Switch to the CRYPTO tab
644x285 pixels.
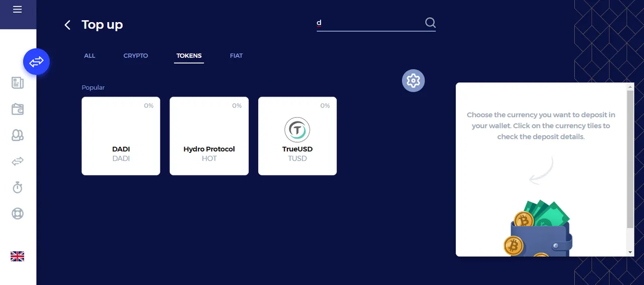pos(136,56)
